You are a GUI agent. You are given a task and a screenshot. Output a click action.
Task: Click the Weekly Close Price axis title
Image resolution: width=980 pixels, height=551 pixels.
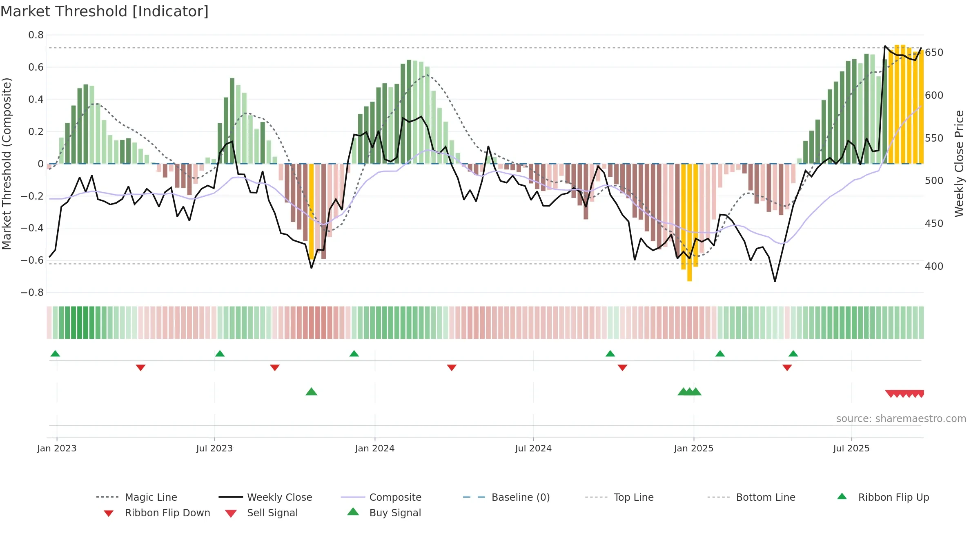click(959, 164)
